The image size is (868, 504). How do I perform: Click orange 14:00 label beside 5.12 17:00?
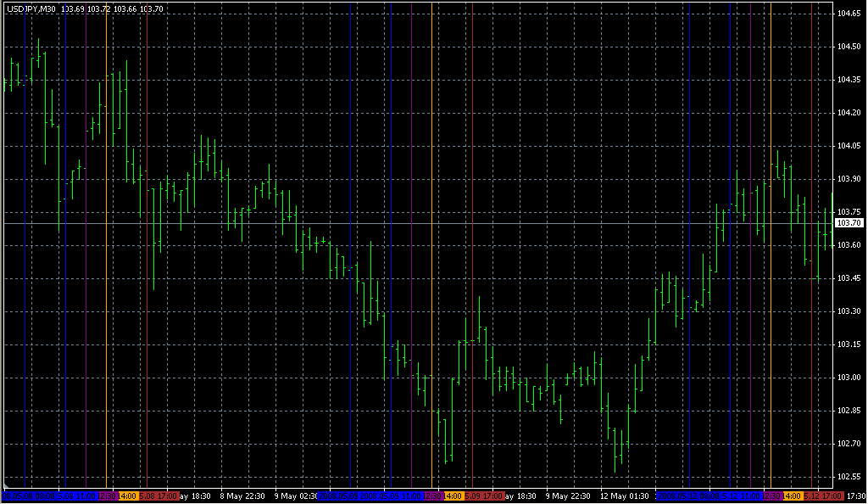(x=793, y=496)
